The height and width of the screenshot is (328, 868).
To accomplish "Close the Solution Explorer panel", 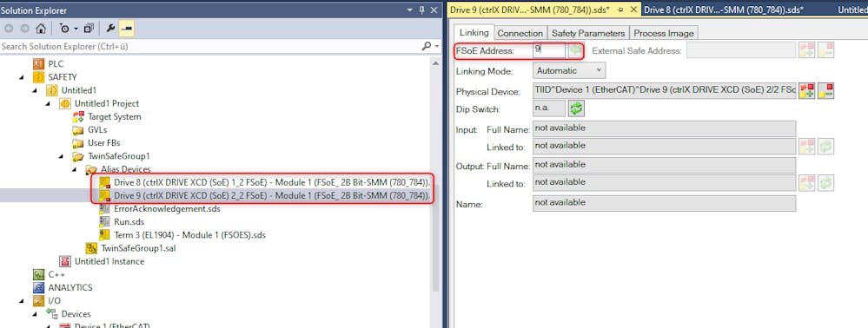I will [x=434, y=10].
